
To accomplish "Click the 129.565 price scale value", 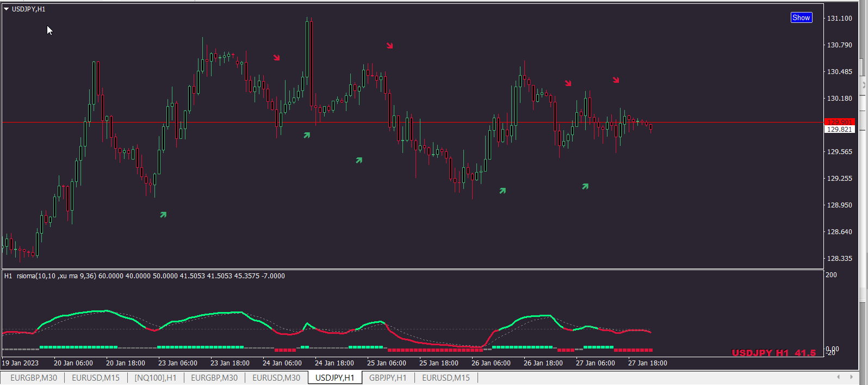I will coord(839,151).
